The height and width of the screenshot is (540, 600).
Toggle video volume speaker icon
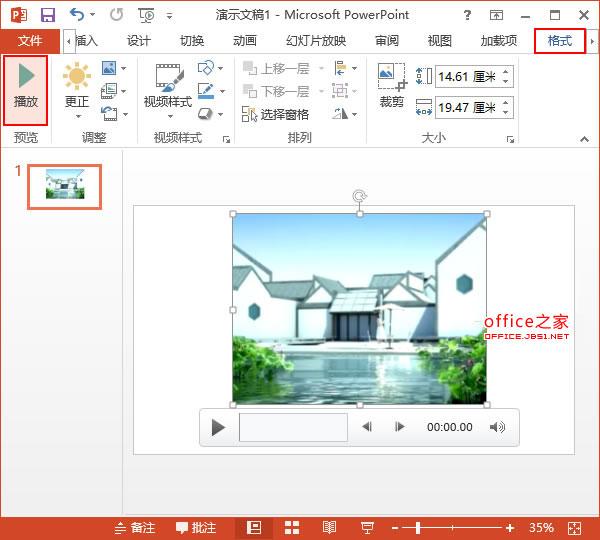(x=497, y=427)
